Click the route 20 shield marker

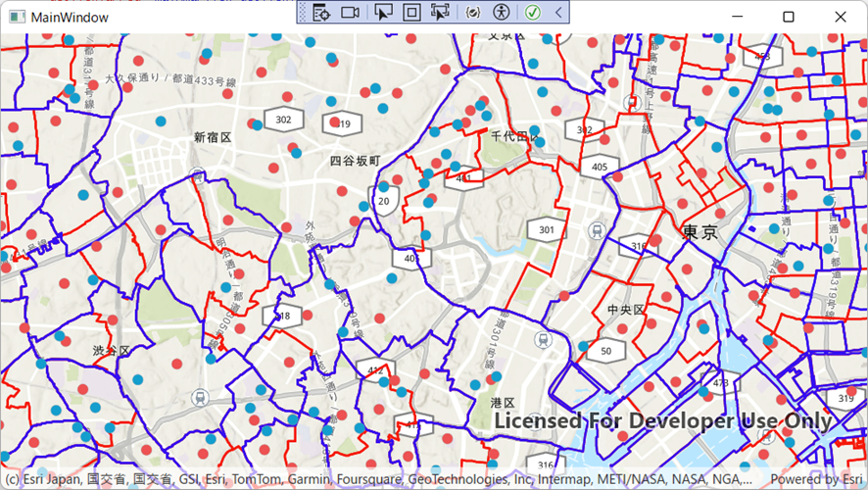384,201
